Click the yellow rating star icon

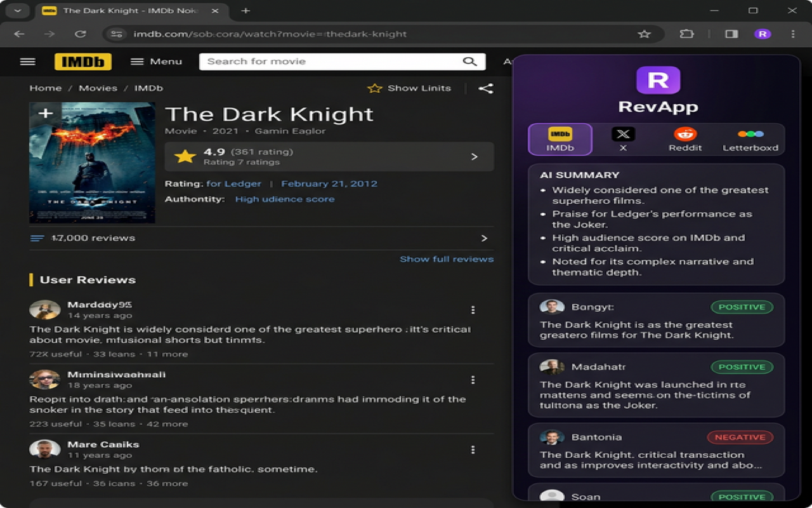coord(185,156)
